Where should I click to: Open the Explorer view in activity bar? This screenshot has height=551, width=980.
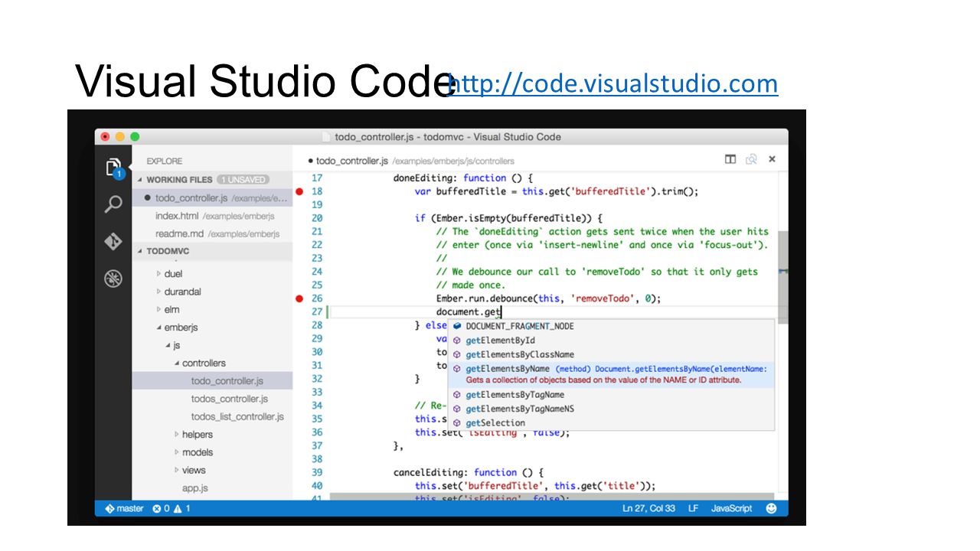point(113,168)
